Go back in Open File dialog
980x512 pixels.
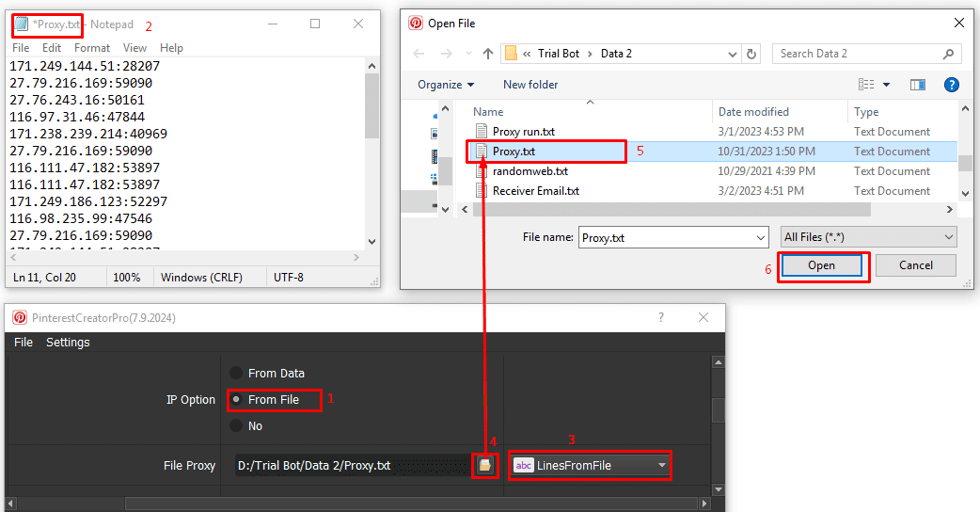pos(419,54)
